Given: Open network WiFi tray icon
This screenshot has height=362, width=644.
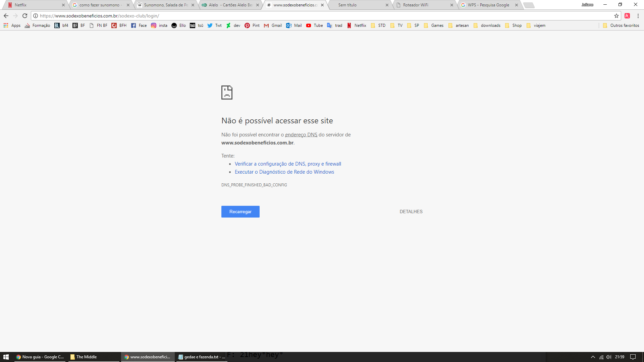Looking at the screenshot, I should (601, 357).
